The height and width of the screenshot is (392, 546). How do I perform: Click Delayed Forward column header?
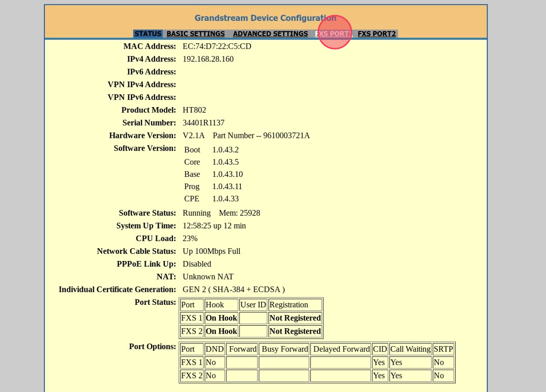coord(341,349)
